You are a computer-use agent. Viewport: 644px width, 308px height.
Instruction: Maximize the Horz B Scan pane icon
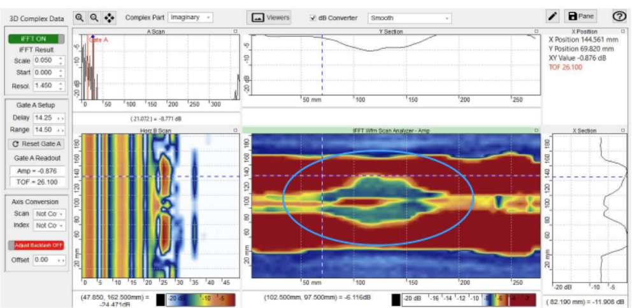coord(235,130)
